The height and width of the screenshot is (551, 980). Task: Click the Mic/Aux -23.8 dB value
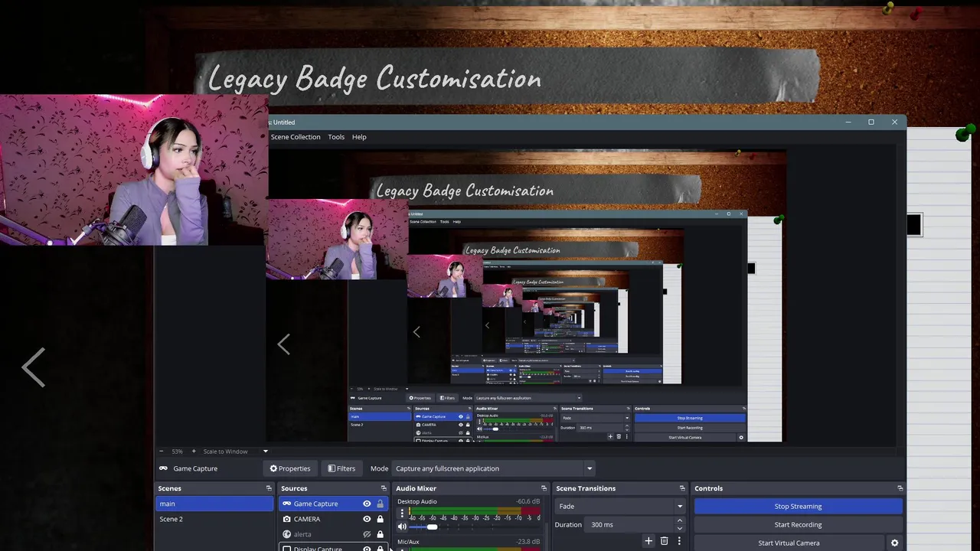click(528, 542)
